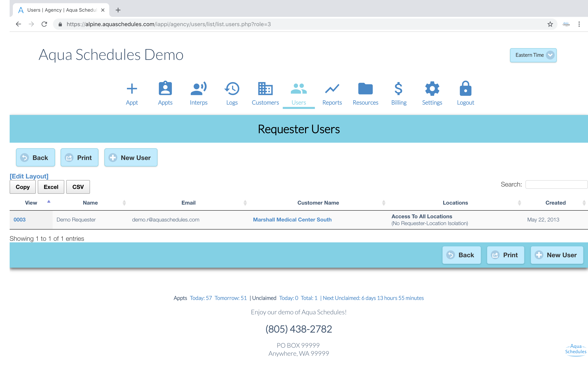Click the Showing 1 to 1 entries text
This screenshot has height=373, width=588.
pos(47,239)
